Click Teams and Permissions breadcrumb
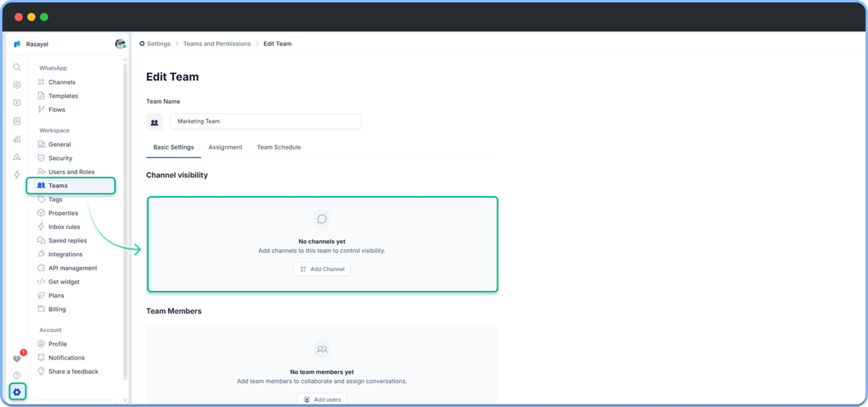Image resolution: width=868 pixels, height=407 pixels. click(x=217, y=44)
